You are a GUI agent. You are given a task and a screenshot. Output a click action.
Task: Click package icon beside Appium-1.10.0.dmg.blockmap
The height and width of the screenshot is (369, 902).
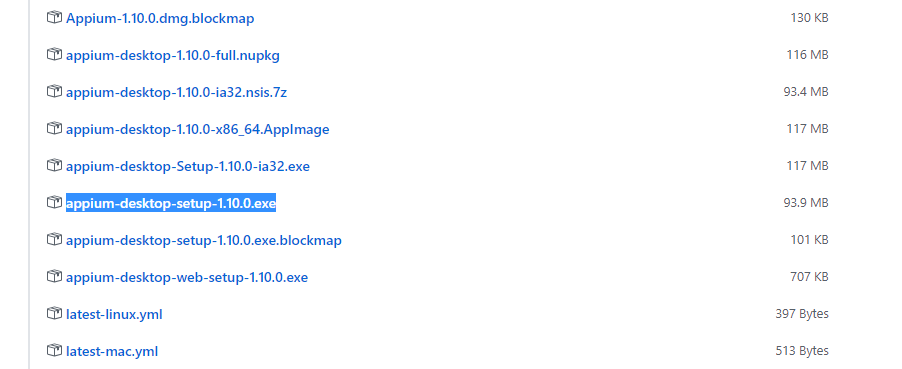click(x=54, y=18)
